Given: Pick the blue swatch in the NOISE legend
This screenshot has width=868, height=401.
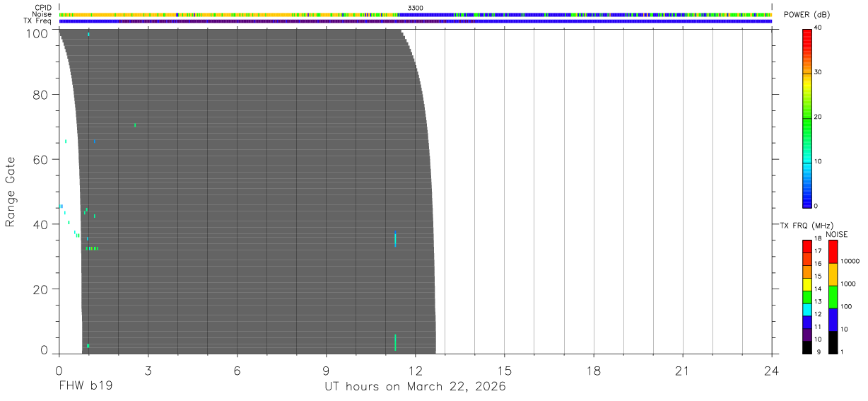Looking at the screenshot, I should point(833,320).
